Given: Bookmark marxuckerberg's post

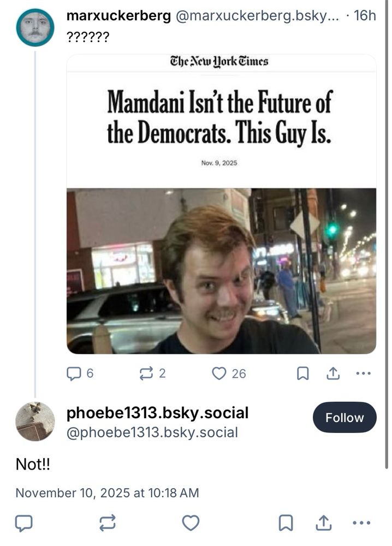Looking at the screenshot, I should pyautogui.click(x=302, y=373).
